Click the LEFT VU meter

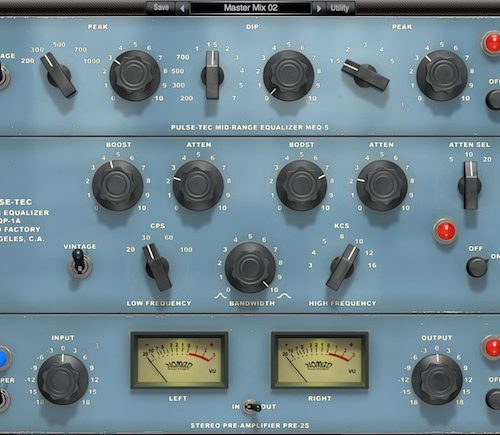(x=179, y=360)
